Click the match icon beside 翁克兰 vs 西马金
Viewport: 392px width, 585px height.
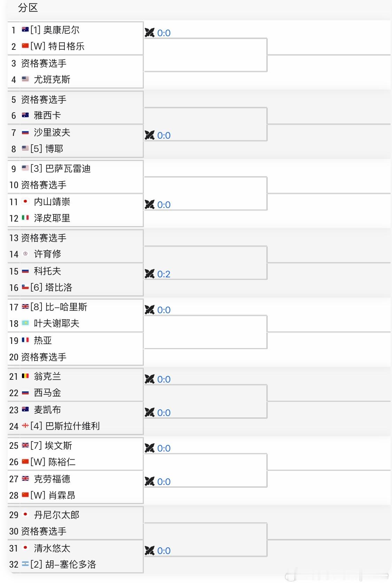click(149, 379)
